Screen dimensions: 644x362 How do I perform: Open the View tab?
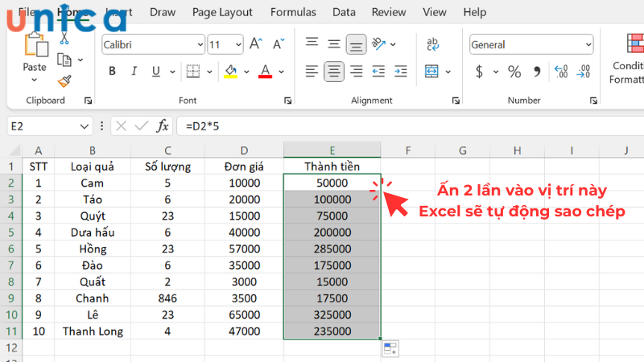[x=435, y=12]
